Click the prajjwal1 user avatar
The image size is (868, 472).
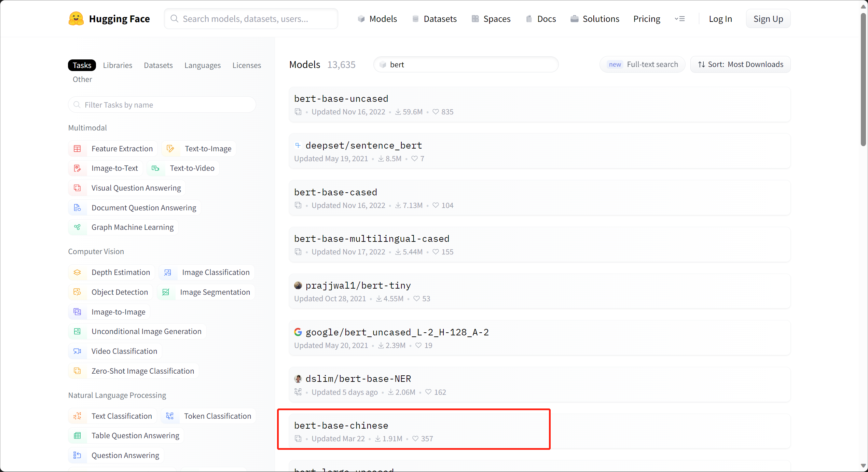(298, 285)
